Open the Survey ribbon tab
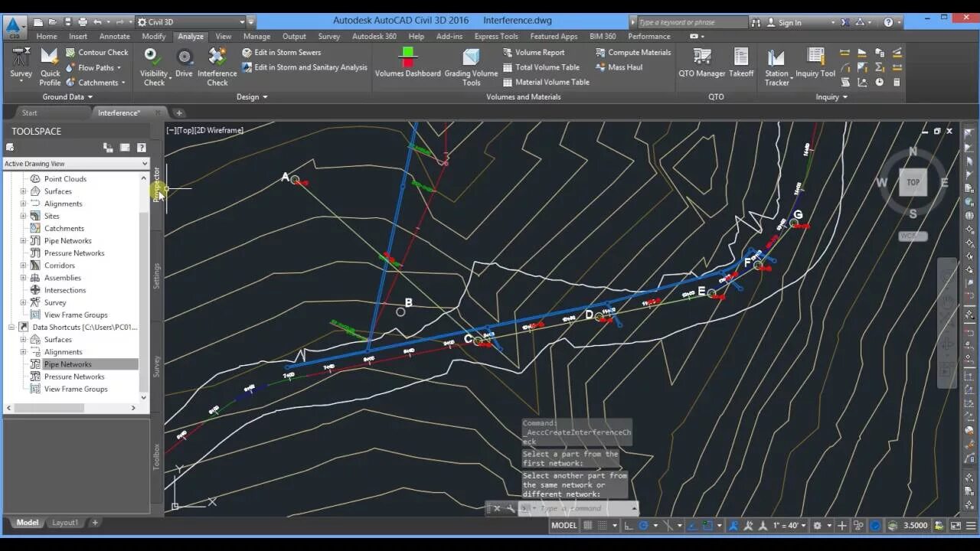 coord(329,36)
